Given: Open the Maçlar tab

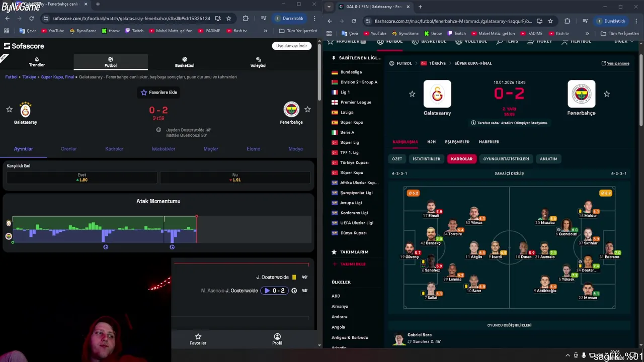Looking at the screenshot, I should pyautogui.click(x=211, y=149).
